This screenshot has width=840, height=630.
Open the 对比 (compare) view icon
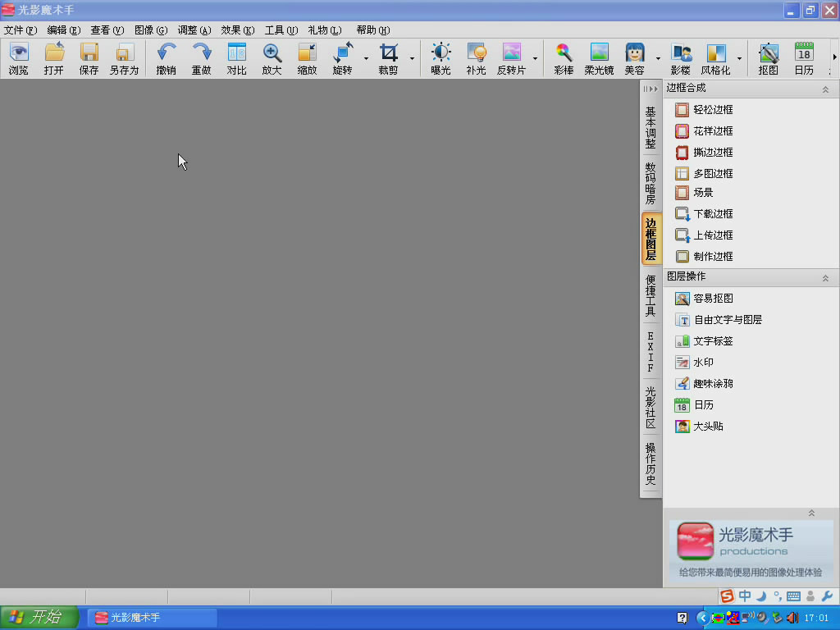pos(237,58)
